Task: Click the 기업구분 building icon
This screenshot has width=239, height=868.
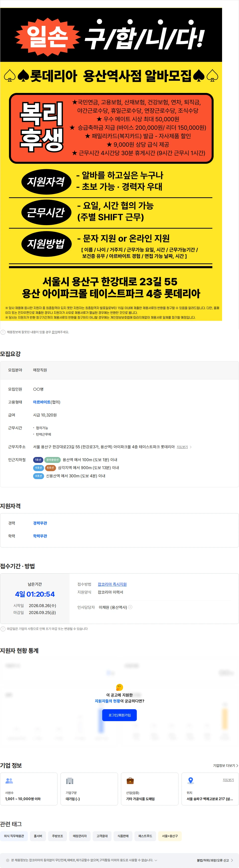Action: coord(69,780)
